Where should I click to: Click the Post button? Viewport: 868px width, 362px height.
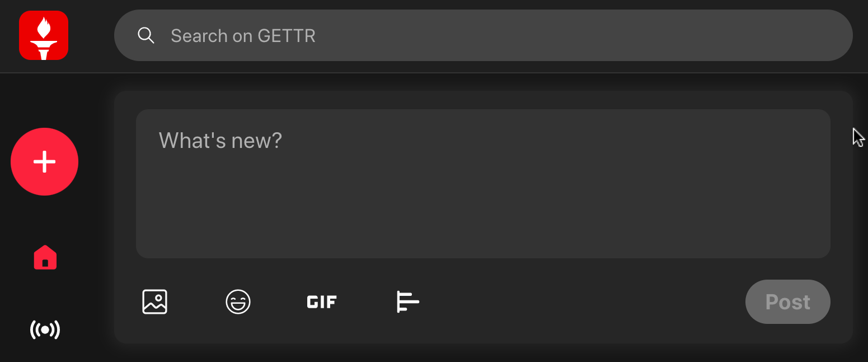point(787,301)
